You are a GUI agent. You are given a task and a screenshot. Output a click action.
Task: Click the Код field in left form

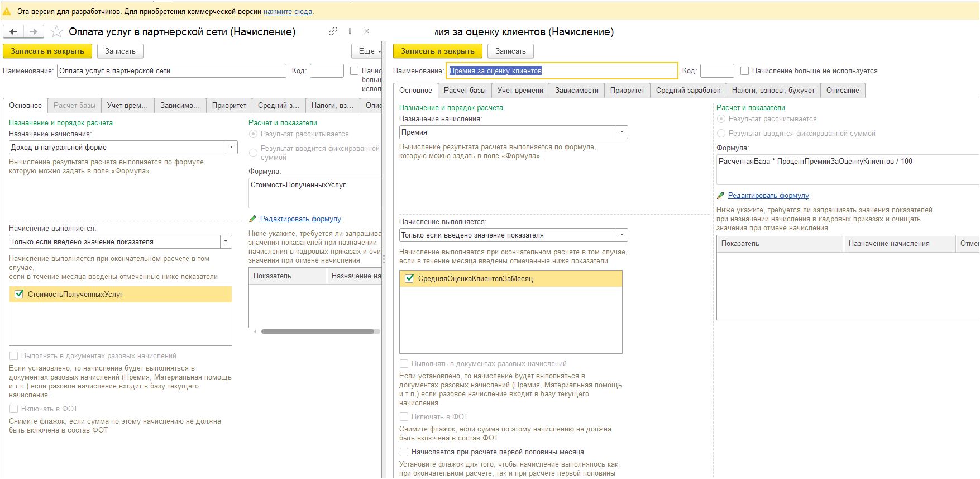[x=327, y=71]
